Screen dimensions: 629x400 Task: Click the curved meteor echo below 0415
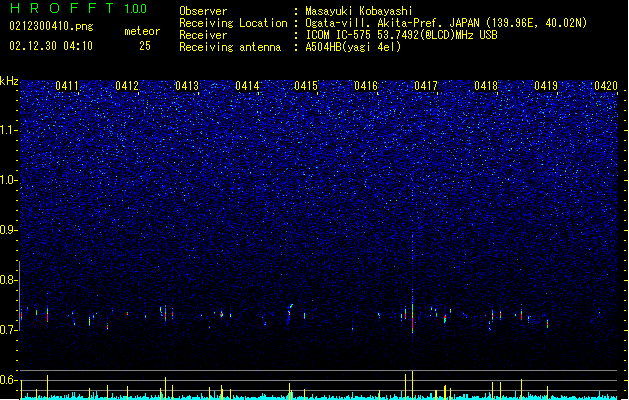tap(290, 314)
